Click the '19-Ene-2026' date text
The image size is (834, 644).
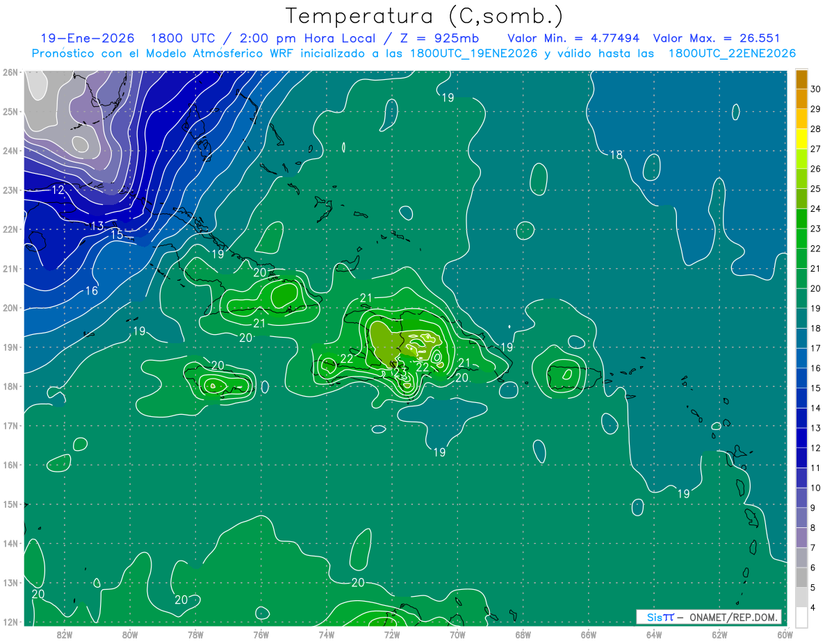point(87,38)
